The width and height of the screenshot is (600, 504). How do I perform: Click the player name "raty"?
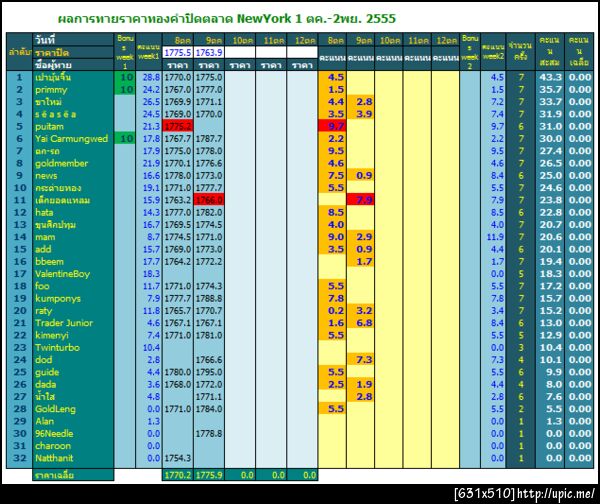point(43,311)
